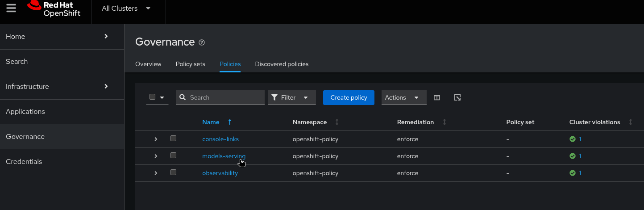Viewport: 644px width, 210px height.
Task: Expand the console-links policy row
Action: [156, 139]
